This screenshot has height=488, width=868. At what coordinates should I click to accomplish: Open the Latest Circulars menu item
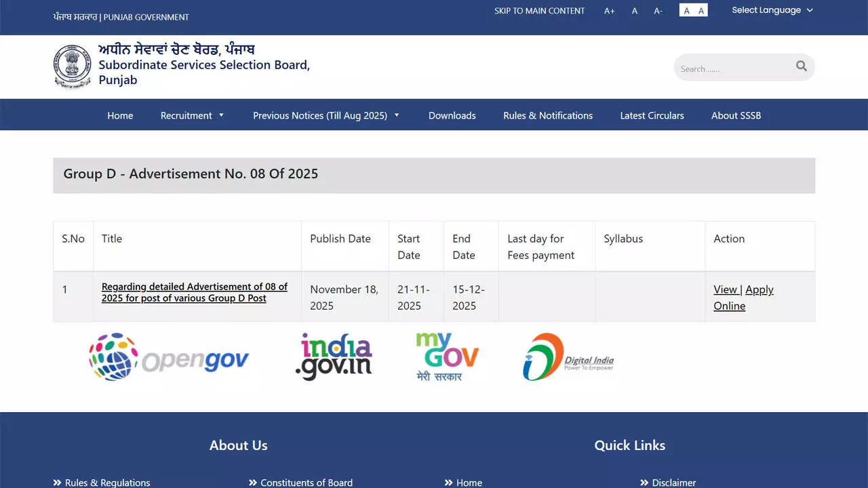652,115
